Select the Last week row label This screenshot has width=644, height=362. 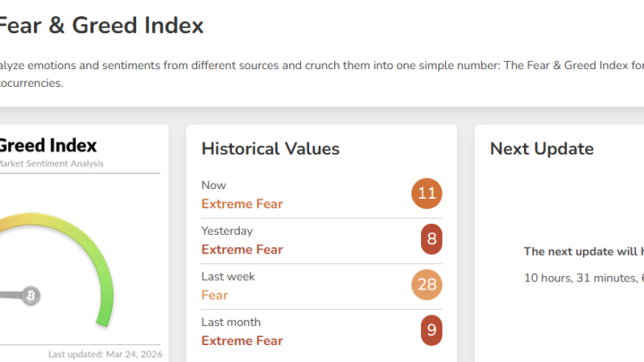click(x=228, y=277)
